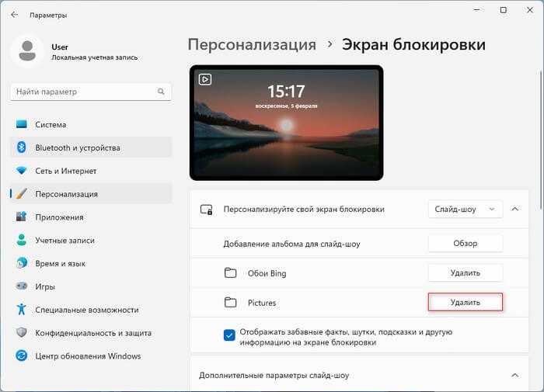Click the Персонализация breadcrumb link
Image resolution: width=544 pixels, height=392 pixels.
252,45
